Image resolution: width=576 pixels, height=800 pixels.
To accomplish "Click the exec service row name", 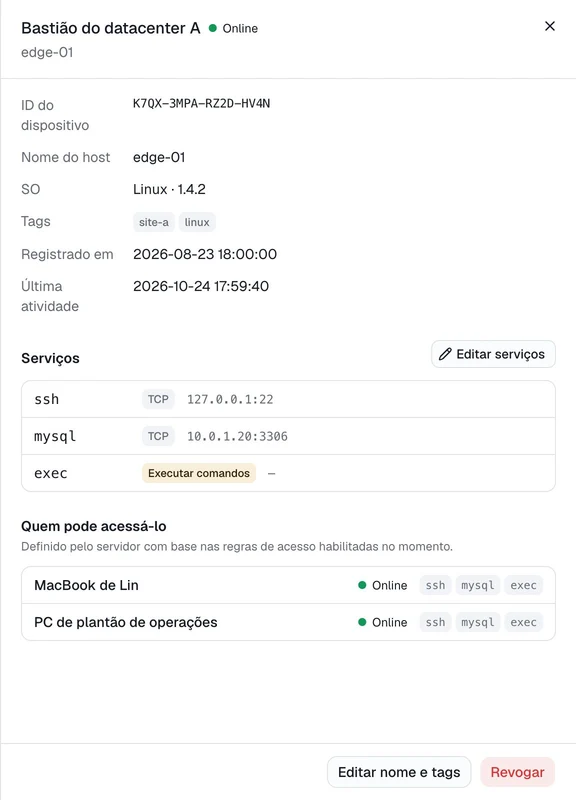I will click(51, 473).
